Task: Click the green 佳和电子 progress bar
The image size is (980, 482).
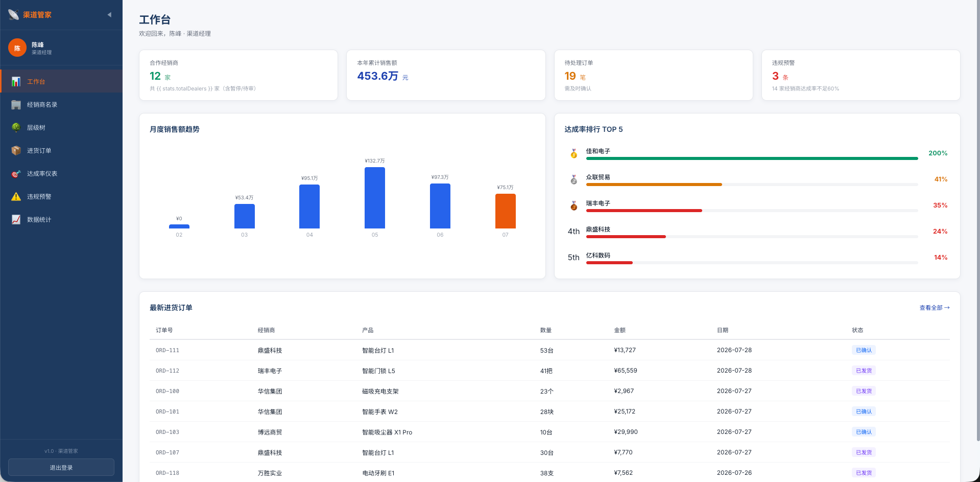Action: (752, 158)
